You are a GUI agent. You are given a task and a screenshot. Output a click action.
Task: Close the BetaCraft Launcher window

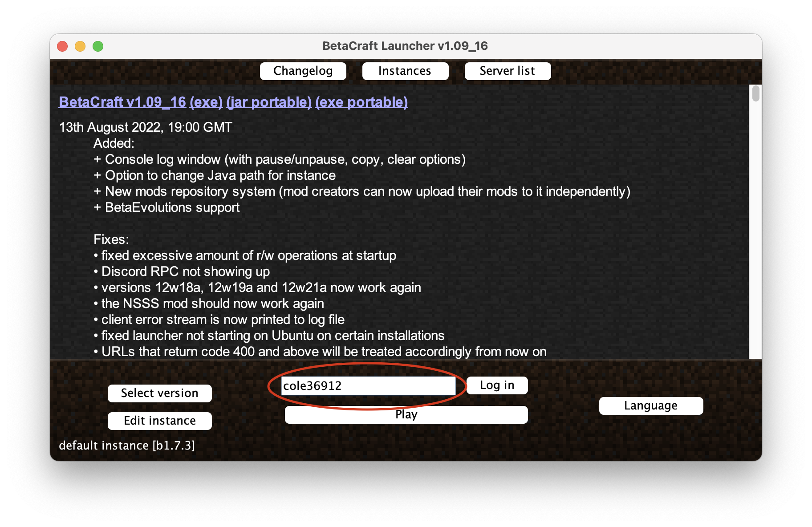click(62, 46)
